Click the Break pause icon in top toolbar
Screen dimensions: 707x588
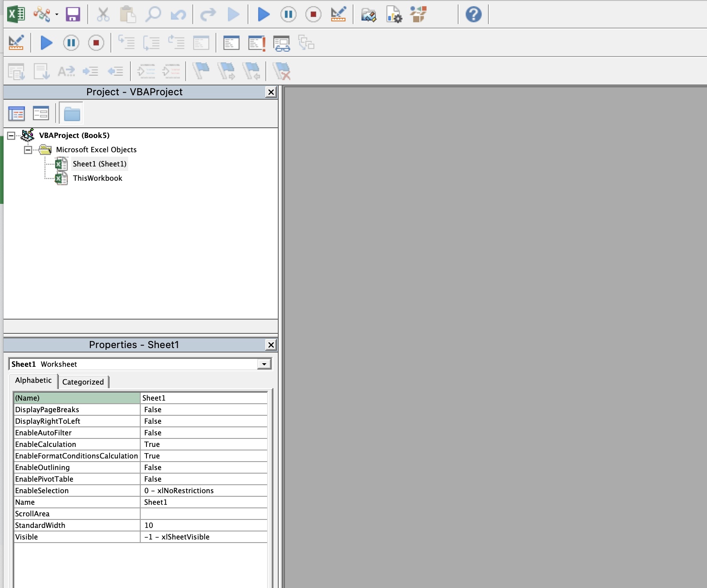(x=288, y=15)
